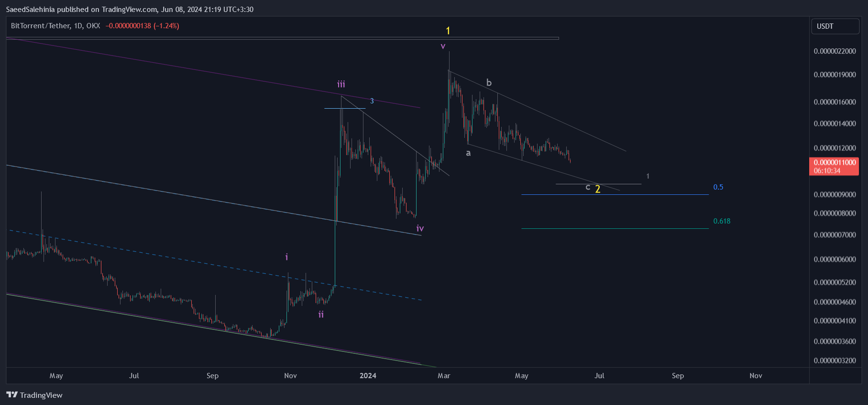
Task: Select the gray corrective wave a label
Action: tap(468, 153)
